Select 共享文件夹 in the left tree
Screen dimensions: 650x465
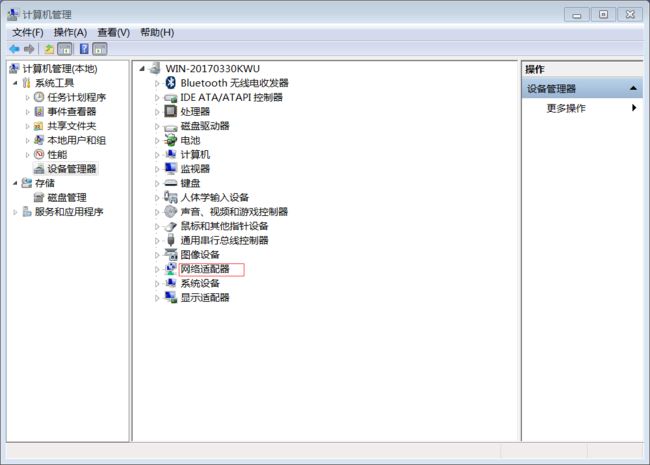pyautogui.click(x=72, y=126)
